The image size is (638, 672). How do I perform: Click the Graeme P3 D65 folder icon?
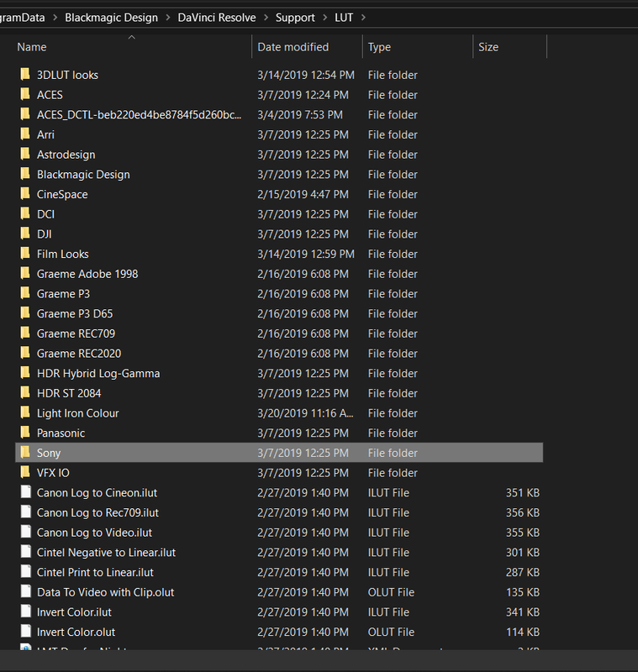(25, 313)
